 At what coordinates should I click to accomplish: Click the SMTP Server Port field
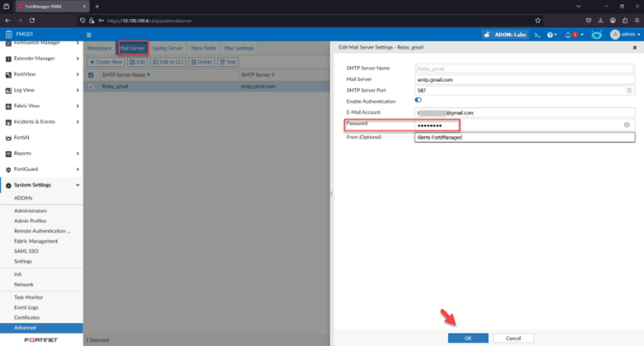coord(524,90)
